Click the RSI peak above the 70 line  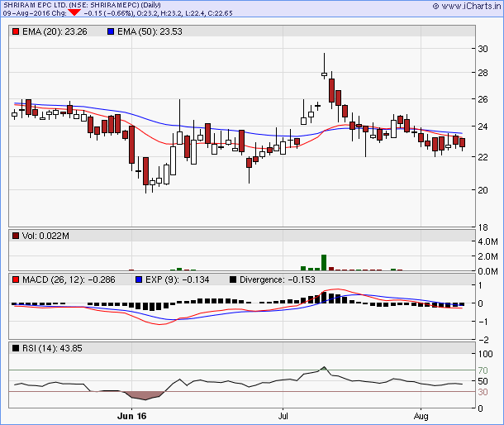325,368
